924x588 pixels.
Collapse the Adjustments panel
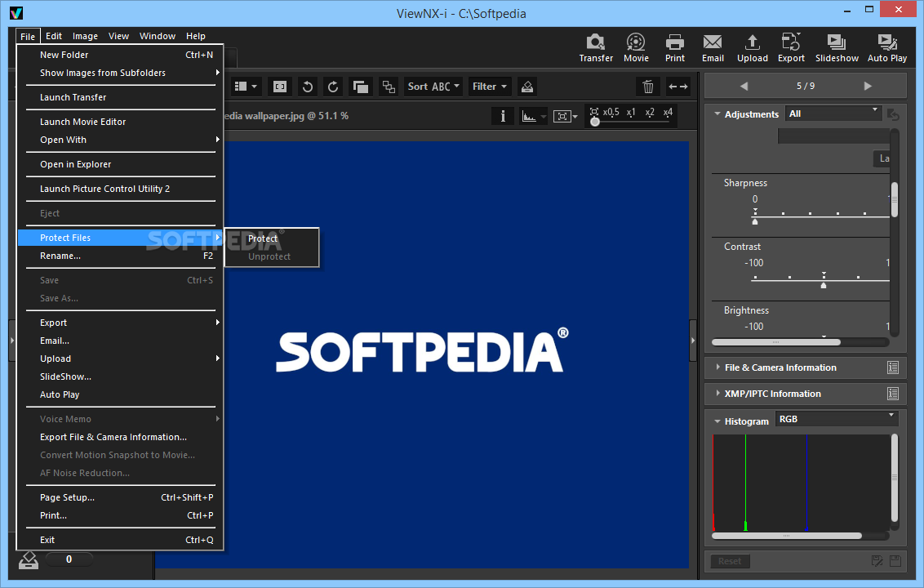pyautogui.click(x=717, y=114)
